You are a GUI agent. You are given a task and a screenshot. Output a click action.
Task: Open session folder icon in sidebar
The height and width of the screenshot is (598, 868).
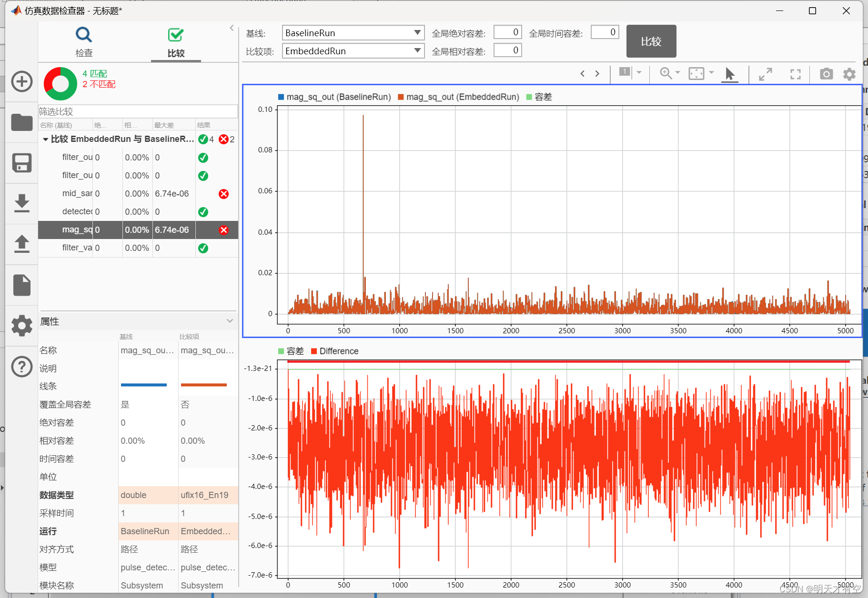pyautogui.click(x=22, y=122)
